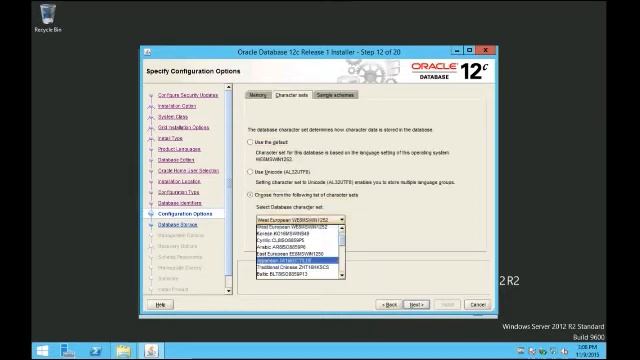Image resolution: width=640 pixels, height=360 pixels.
Task: Go to Installation Option step
Action: [177, 106]
